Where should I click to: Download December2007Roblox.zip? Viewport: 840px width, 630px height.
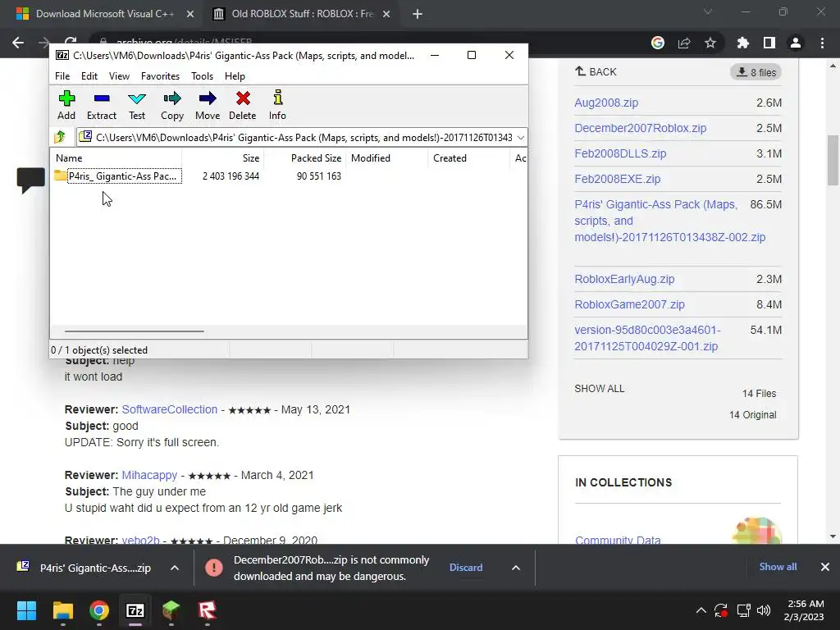(x=640, y=128)
